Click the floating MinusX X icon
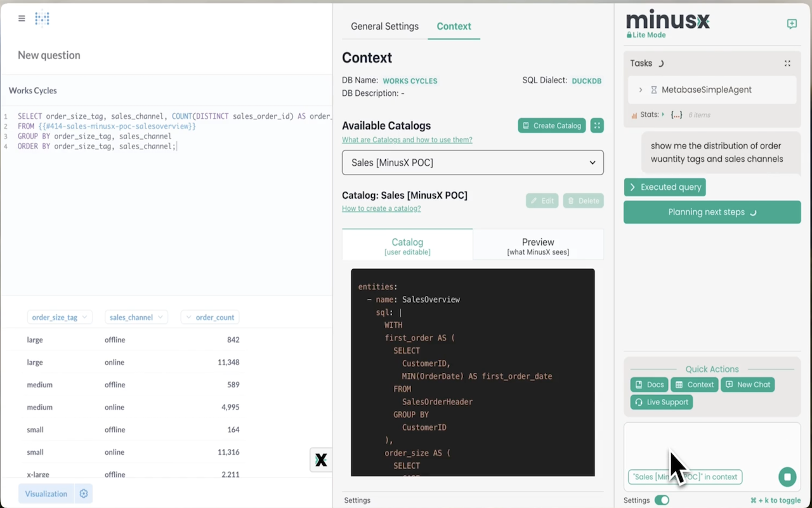812x508 pixels. 320,460
